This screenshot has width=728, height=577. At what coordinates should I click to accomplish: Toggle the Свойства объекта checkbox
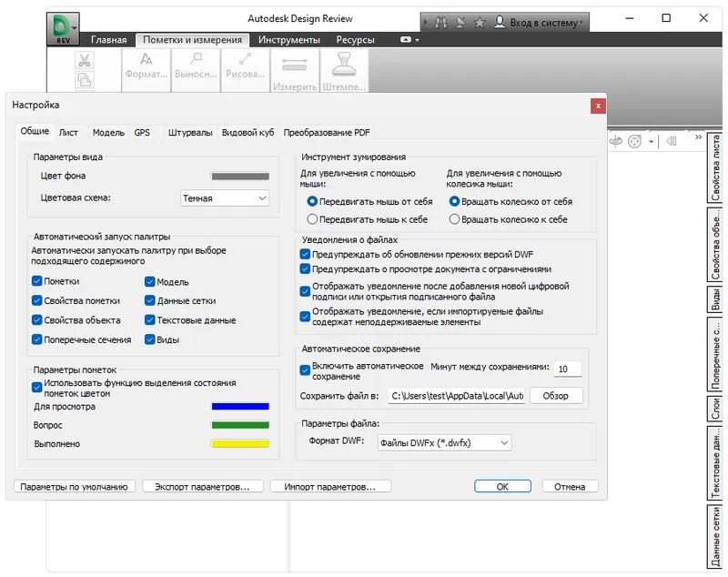tap(37, 319)
